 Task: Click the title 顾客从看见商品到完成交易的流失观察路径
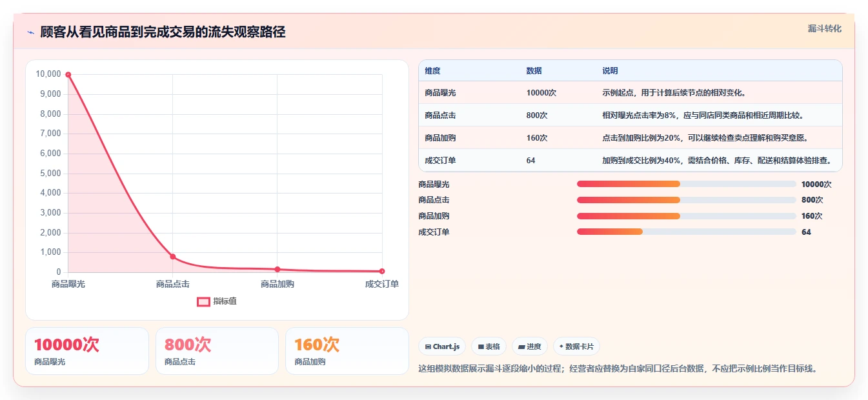[163, 32]
